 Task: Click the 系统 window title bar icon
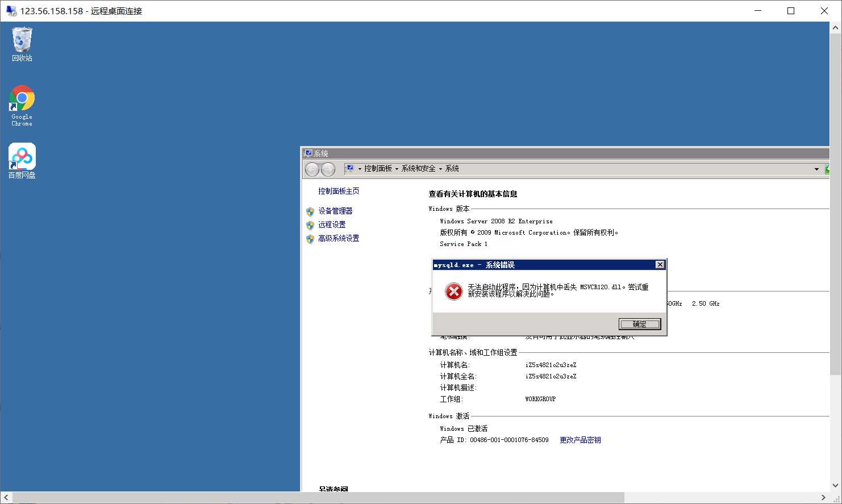[308, 153]
